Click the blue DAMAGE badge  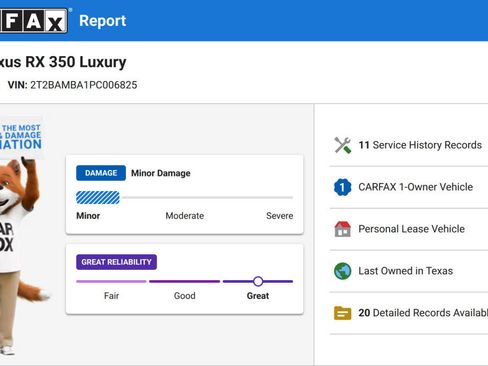coord(101,173)
